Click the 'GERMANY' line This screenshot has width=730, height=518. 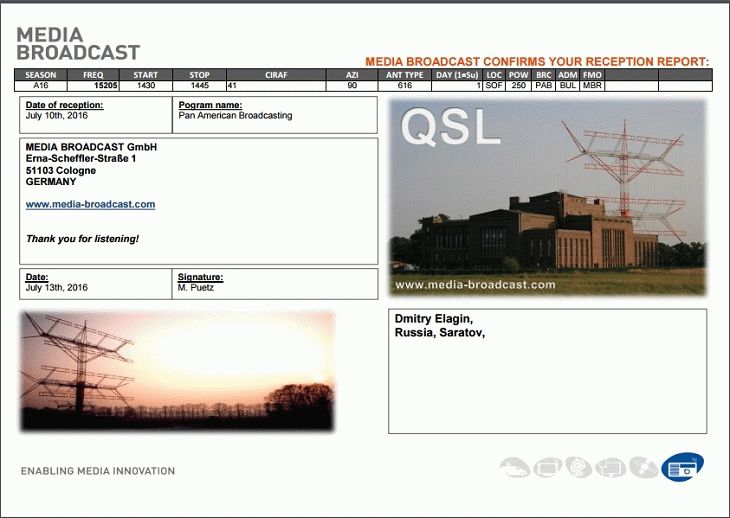(x=51, y=182)
